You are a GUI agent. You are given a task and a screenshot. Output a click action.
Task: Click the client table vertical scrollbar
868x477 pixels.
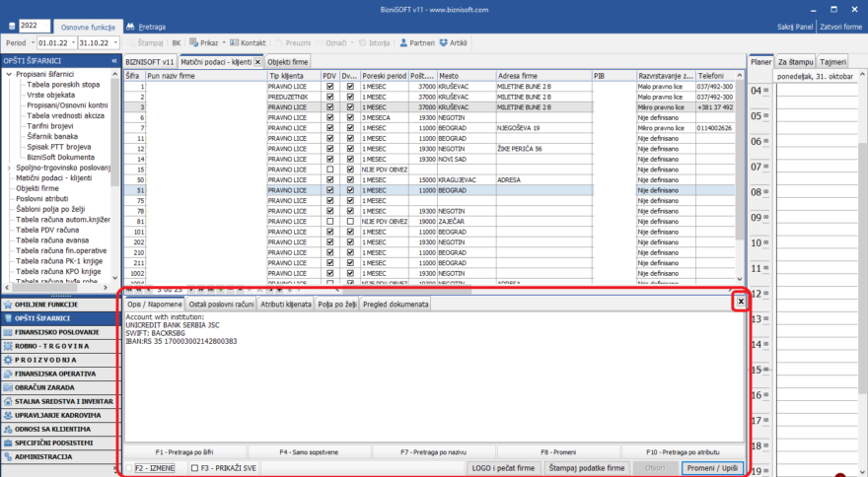739,177
